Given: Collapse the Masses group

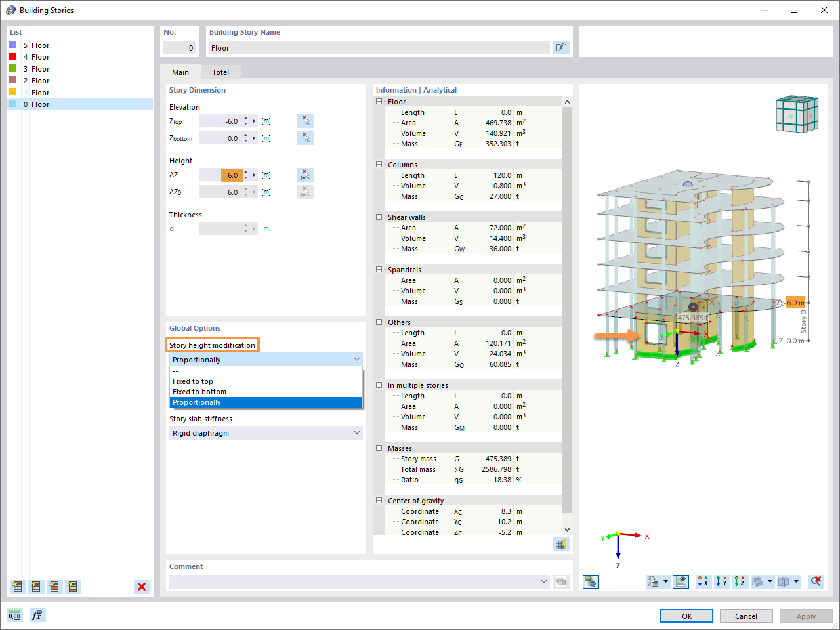Looking at the screenshot, I should coord(379,448).
